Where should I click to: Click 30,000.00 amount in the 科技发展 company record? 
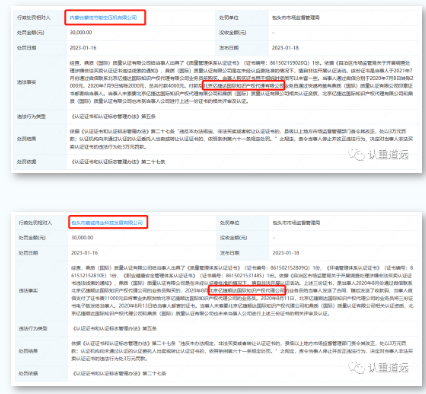82,238
